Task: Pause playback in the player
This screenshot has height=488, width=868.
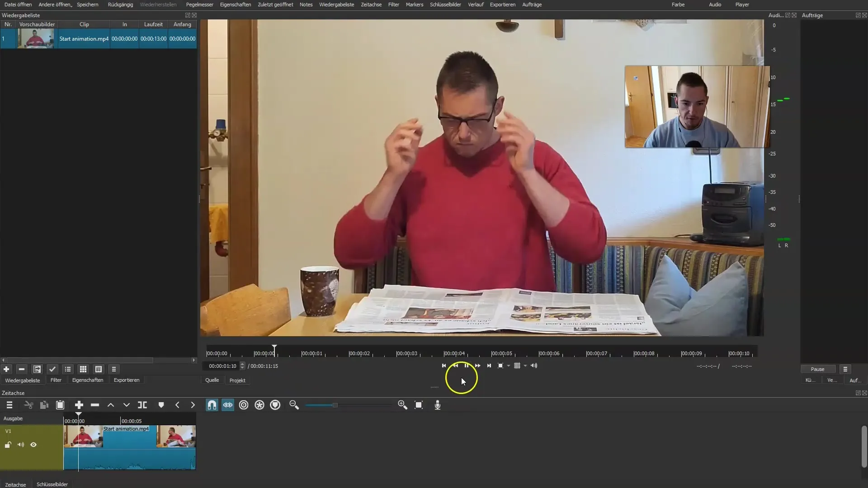Action: click(x=467, y=366)
